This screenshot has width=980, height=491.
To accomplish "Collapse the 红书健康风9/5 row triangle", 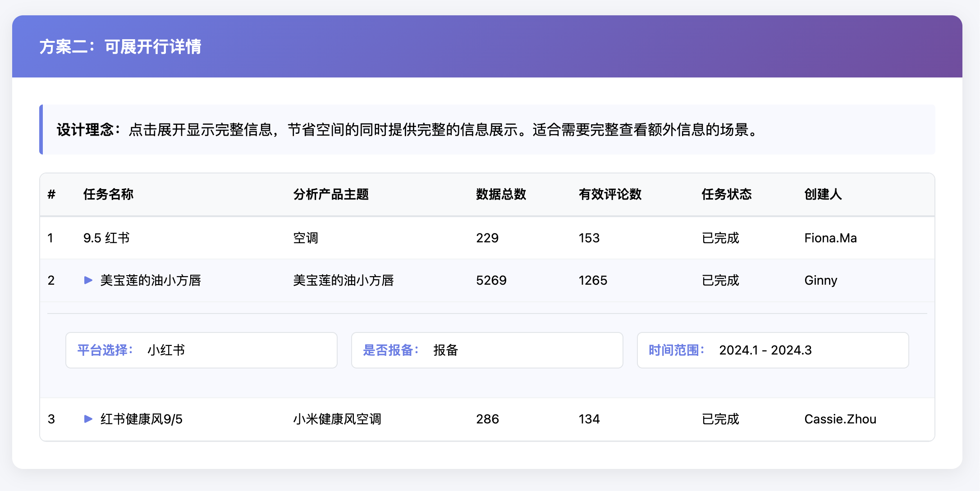I will [x=88, y=419].
